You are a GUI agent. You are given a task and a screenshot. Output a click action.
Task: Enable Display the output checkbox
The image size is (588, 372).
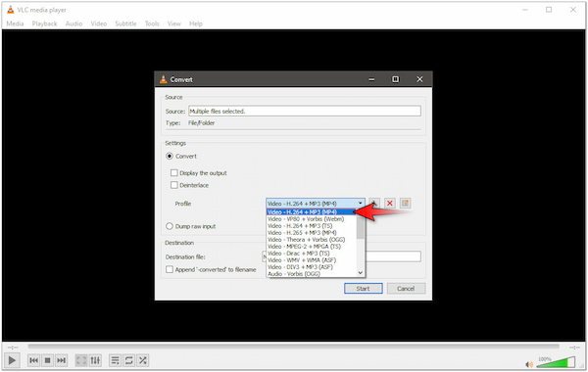(174, 172)
